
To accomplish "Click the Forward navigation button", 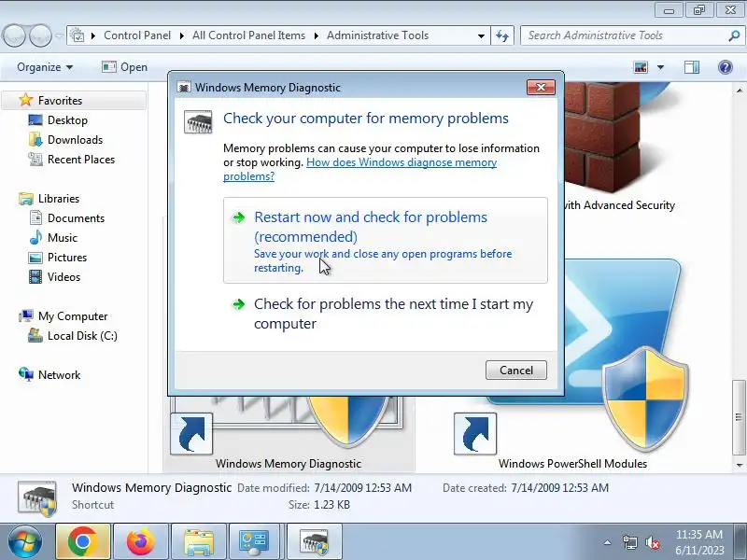I will [40, 35].
